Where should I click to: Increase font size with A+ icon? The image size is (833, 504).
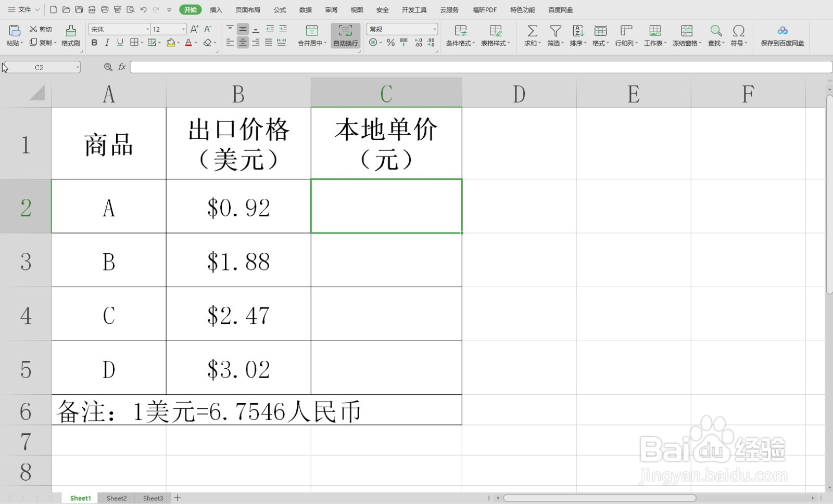(x=194, y=29)
